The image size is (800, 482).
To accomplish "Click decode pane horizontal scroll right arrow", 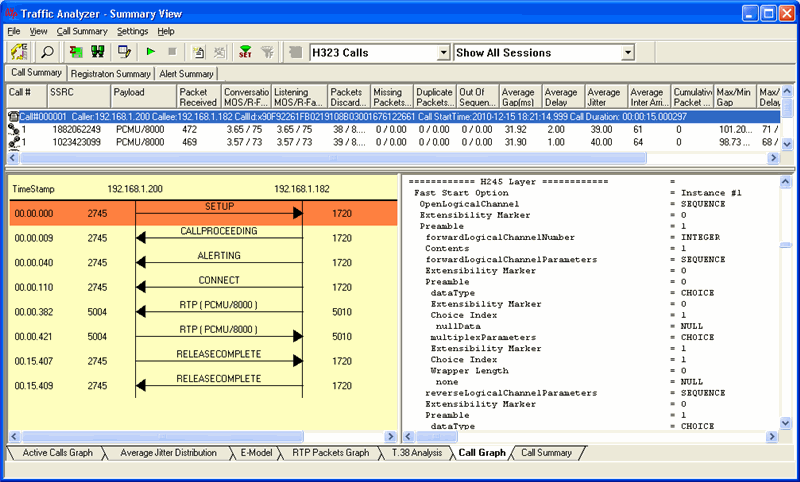I will (x=772, y=437).
